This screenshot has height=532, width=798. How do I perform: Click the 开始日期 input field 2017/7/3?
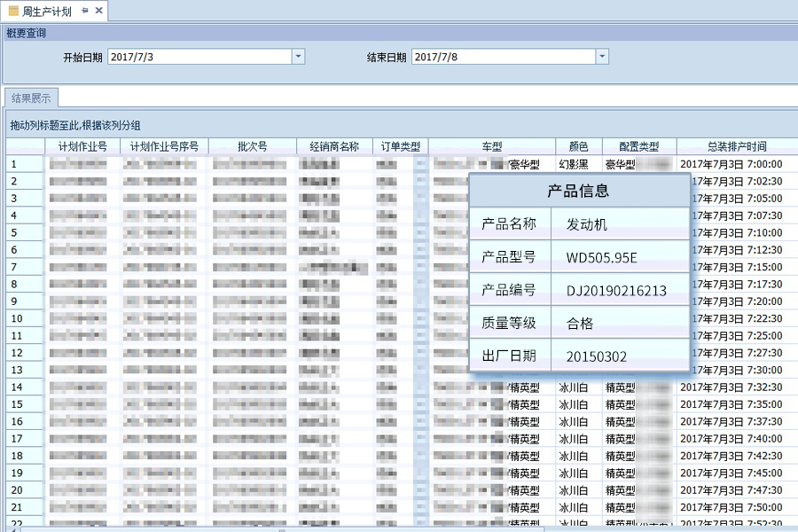(200, 57)
